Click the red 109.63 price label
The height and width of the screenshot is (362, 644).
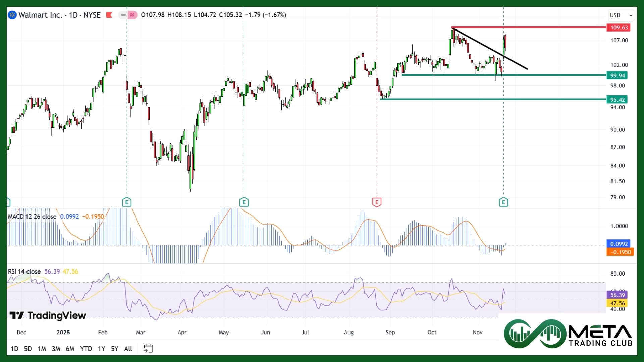tap(619, 28)
